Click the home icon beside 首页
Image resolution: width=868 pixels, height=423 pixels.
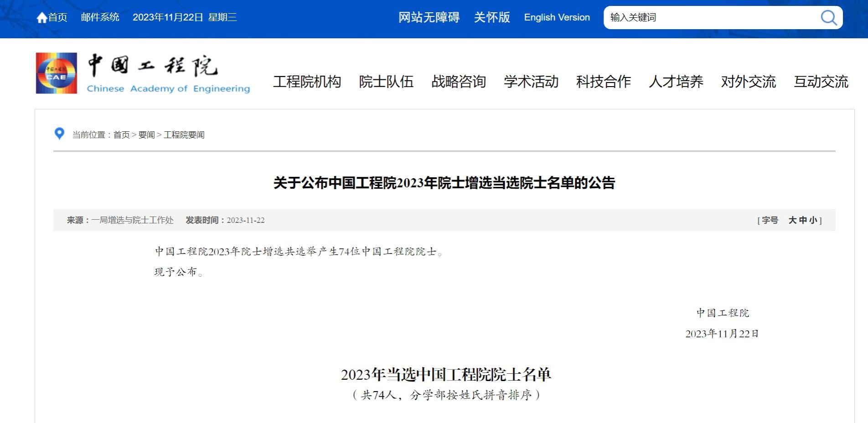(x=42, y=18)
